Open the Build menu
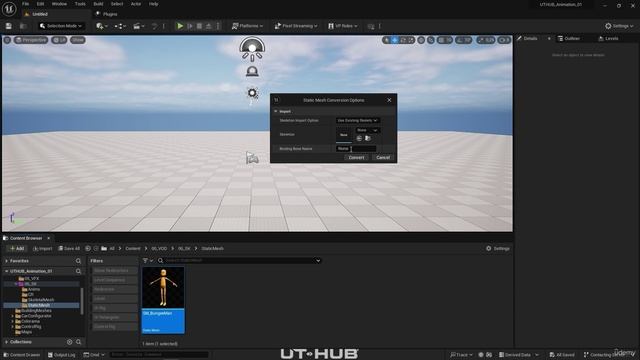This screenshot has height=360, width=640. pyautogui.click(x=98, y=4)
